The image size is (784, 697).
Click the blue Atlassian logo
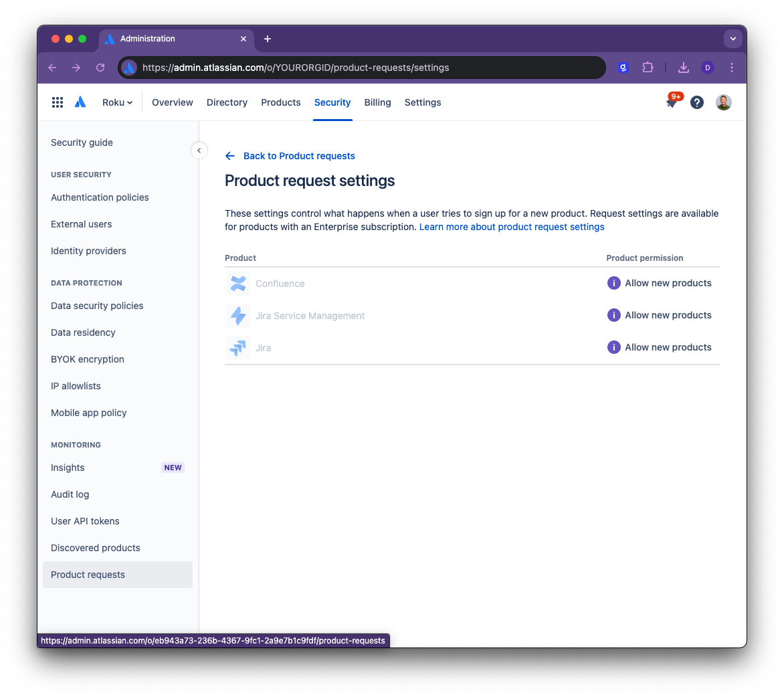[80, 102]
